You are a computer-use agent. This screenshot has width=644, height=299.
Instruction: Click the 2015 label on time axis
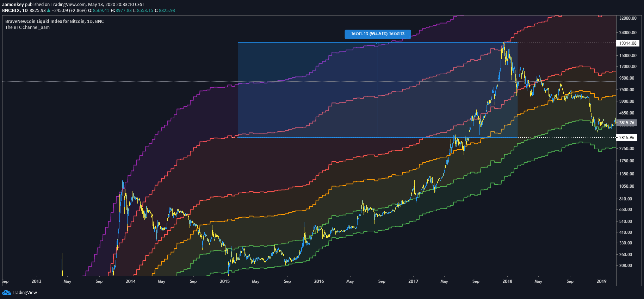pos(225,281)
